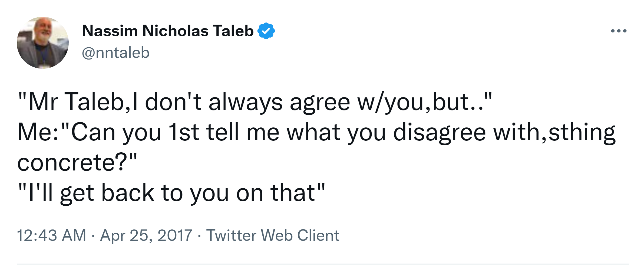Click the word "agree" in first line
Viewport: 644px width, 276px height.
[x=320, y=102]
